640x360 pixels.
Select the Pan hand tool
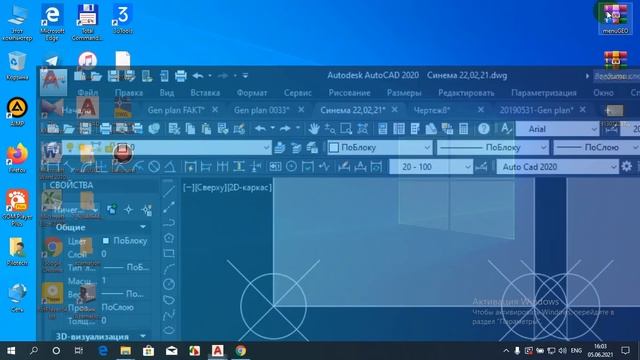(x=313, y=129)
